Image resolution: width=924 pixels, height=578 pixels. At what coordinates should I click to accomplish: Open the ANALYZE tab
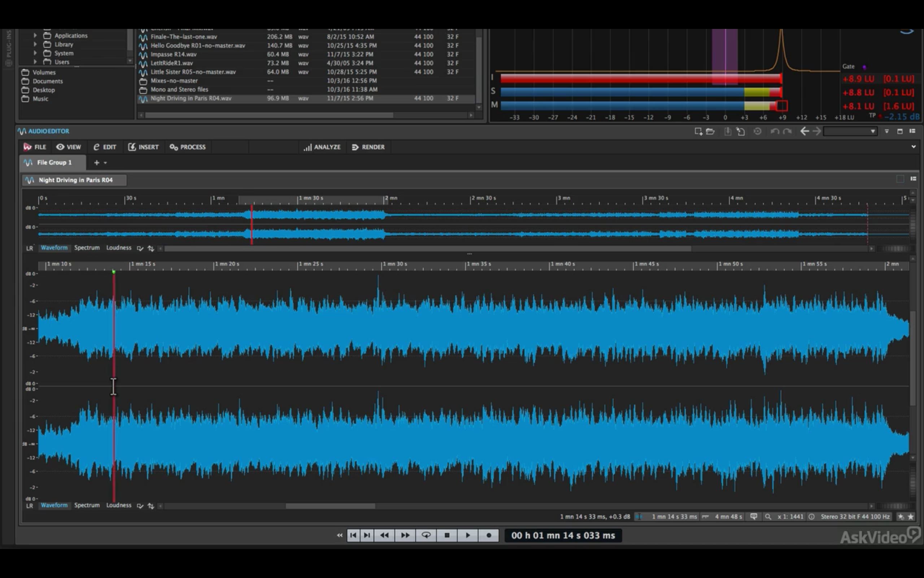(322, 147)
